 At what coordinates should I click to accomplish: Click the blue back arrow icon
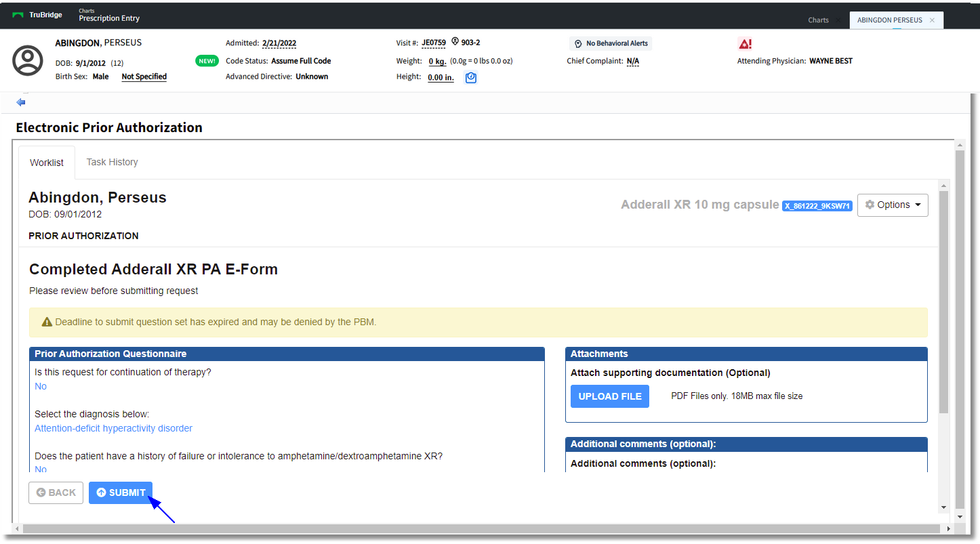pos(21,102)
